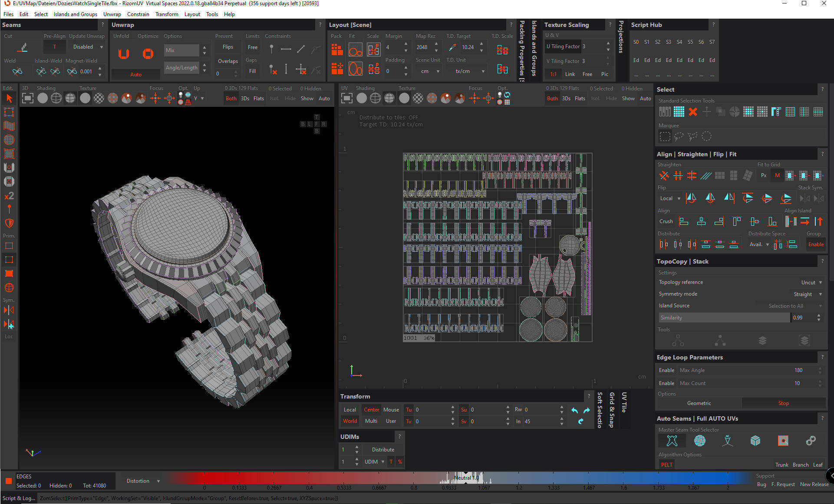
Task: Click the T.D. Target value field
Action: coord(468,47)
